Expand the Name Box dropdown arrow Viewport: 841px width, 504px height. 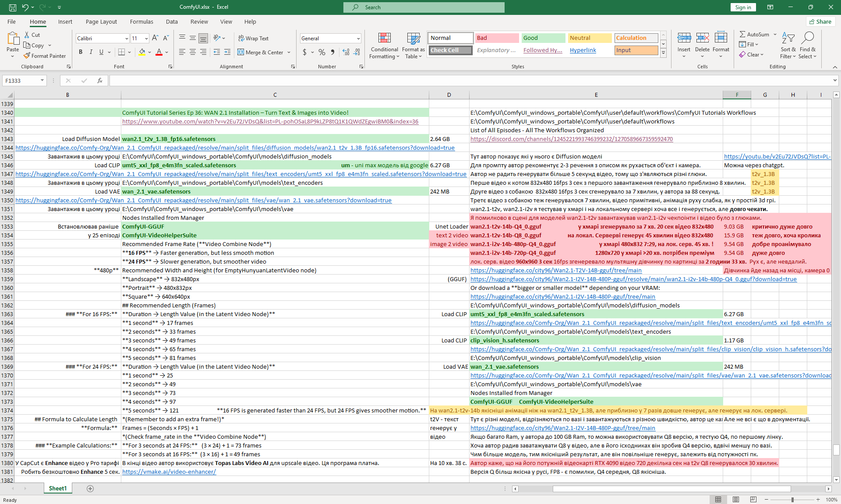click(x=42, y=81)
